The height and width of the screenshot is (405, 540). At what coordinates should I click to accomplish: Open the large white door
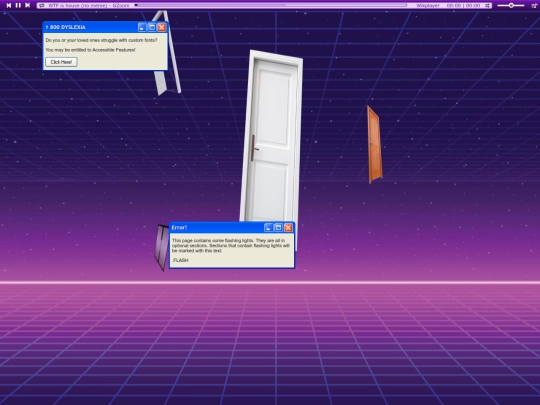tap(271, 138)
